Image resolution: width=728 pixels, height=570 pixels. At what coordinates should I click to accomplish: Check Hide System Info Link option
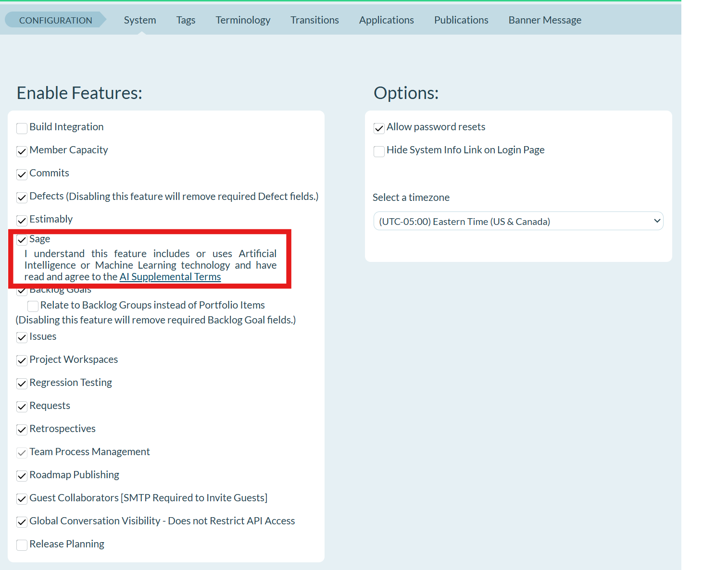click(x=379, y=151)
